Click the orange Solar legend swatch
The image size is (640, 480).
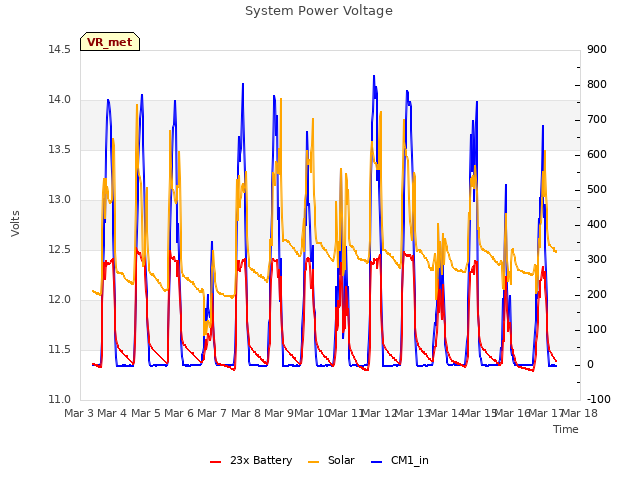tap(313, 462)
